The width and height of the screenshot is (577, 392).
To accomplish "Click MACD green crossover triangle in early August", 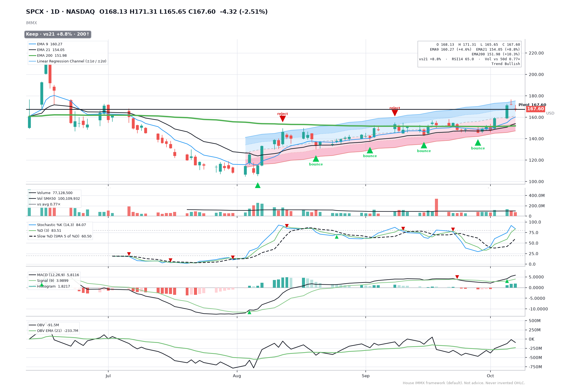I will 249,312.
